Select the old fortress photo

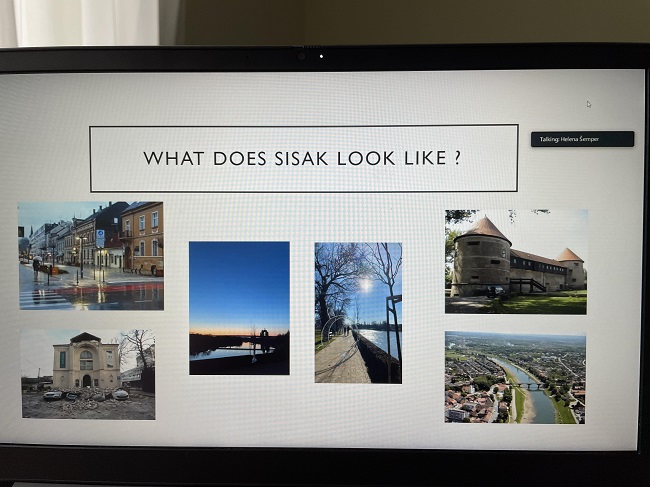coord(515,261)
